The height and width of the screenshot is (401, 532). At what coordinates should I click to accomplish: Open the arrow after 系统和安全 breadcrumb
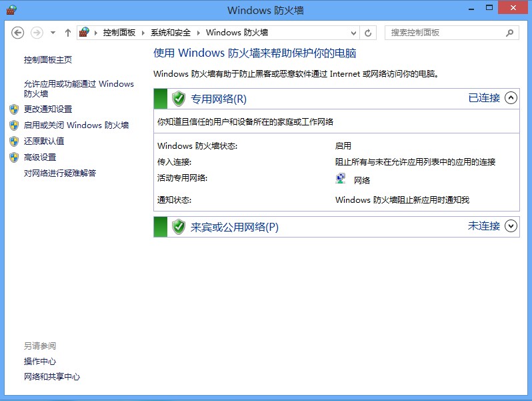click(x=199, y=33)
